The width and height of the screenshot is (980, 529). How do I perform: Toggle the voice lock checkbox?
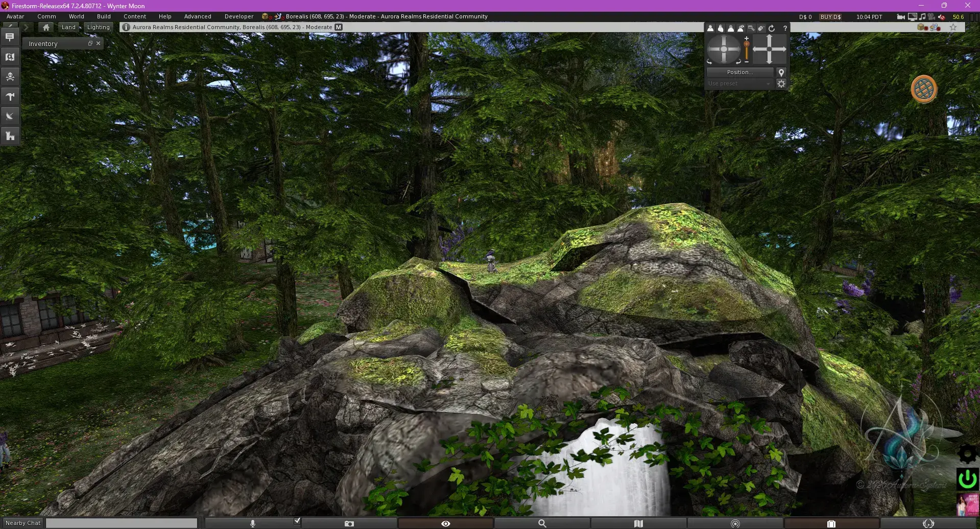click(297, 521)
